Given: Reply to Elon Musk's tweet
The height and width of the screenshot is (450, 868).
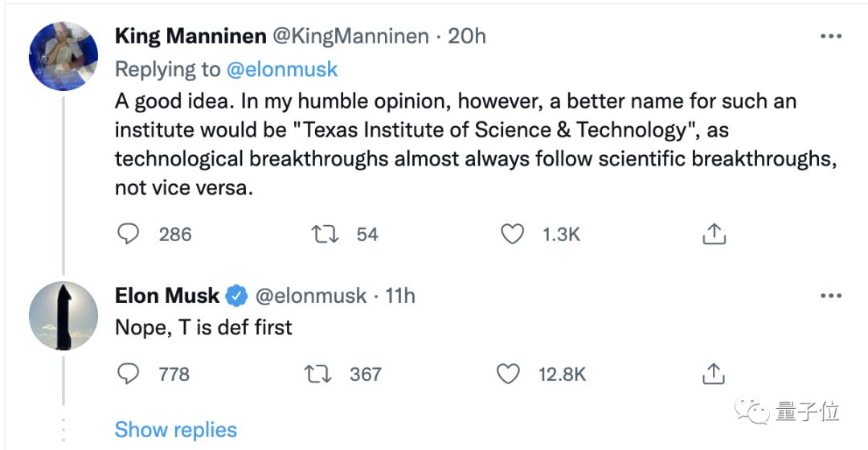Looking at the screenshot, I should tap(129, 374).
